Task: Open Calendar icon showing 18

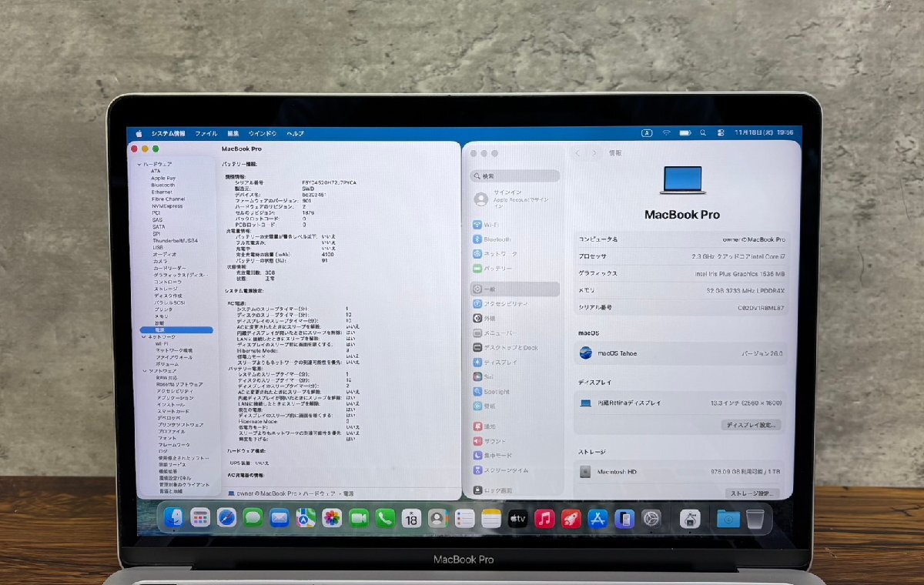Action: coord(411,519)
